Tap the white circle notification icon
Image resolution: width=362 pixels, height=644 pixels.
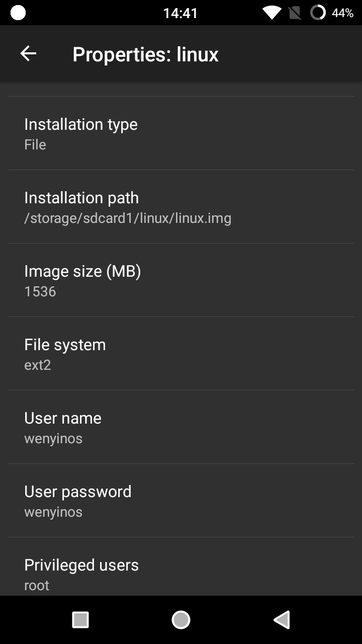(x=18, y=13)
